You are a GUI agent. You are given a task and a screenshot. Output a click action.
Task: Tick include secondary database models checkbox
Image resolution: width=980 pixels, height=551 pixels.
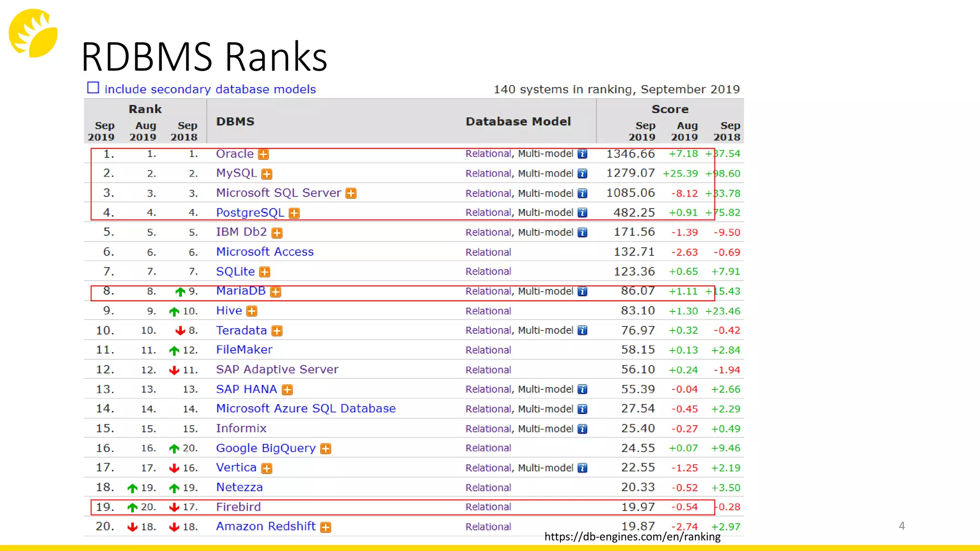(93, 88)
